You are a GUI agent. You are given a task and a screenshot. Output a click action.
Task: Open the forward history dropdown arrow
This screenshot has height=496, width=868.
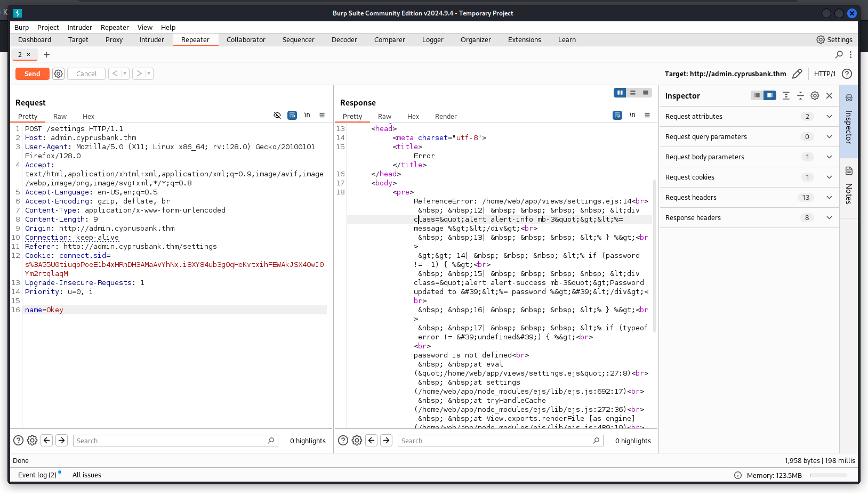point(149,74)
